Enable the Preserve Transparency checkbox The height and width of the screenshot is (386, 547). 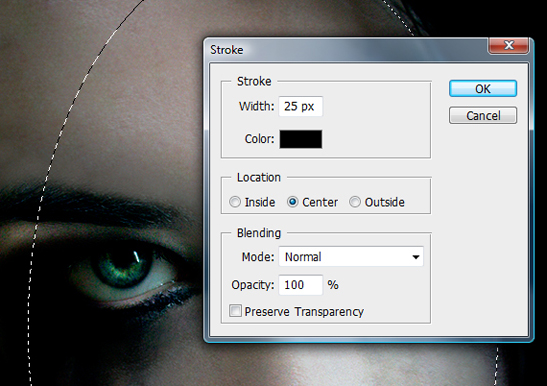pos(235,311)
